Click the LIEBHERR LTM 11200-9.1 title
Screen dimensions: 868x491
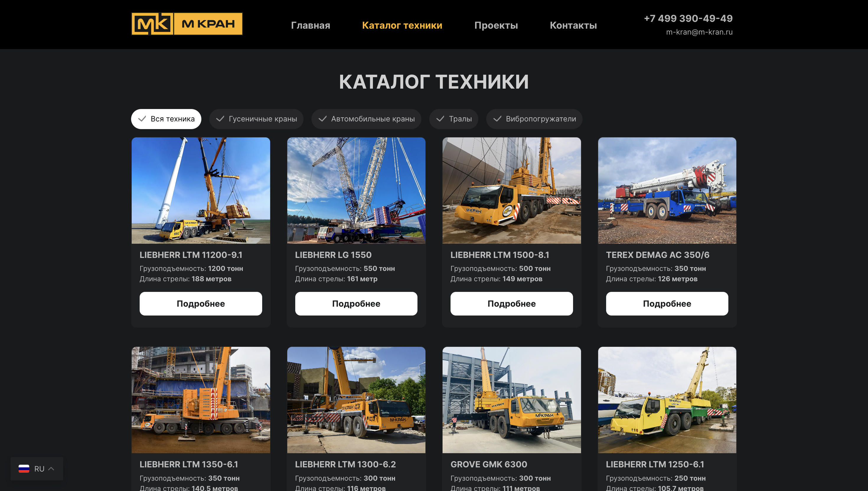click(191, 255)
